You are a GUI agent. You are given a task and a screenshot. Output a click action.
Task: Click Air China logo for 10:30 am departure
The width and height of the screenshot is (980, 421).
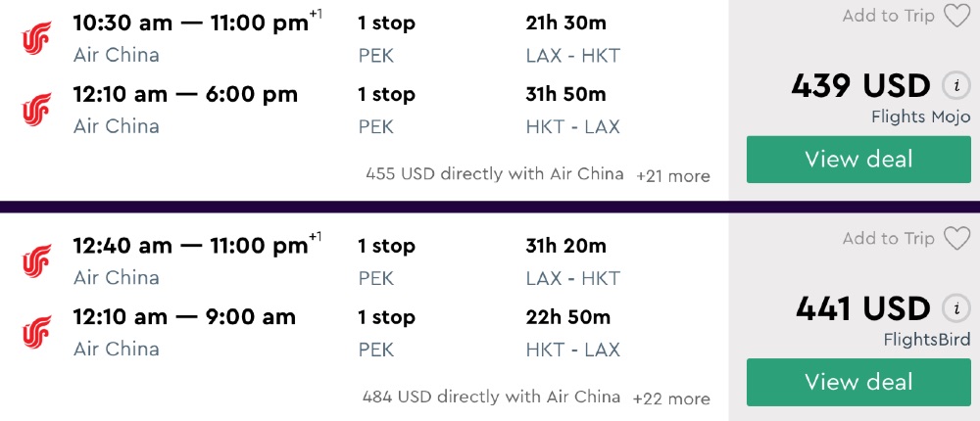point(37,40)
